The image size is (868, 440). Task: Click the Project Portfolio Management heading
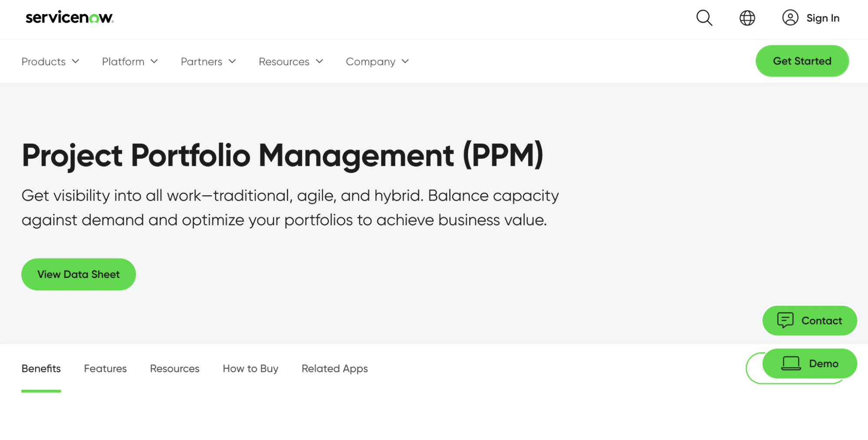283,155
